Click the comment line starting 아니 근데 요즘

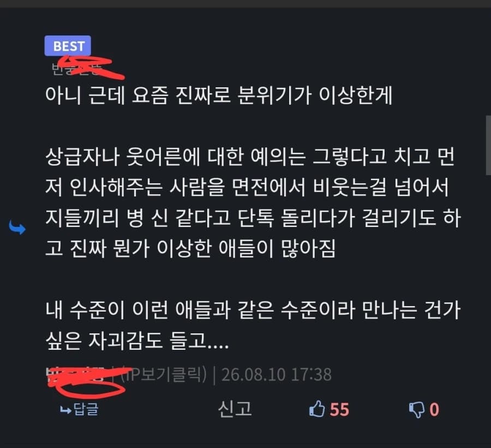click(219, 94)
